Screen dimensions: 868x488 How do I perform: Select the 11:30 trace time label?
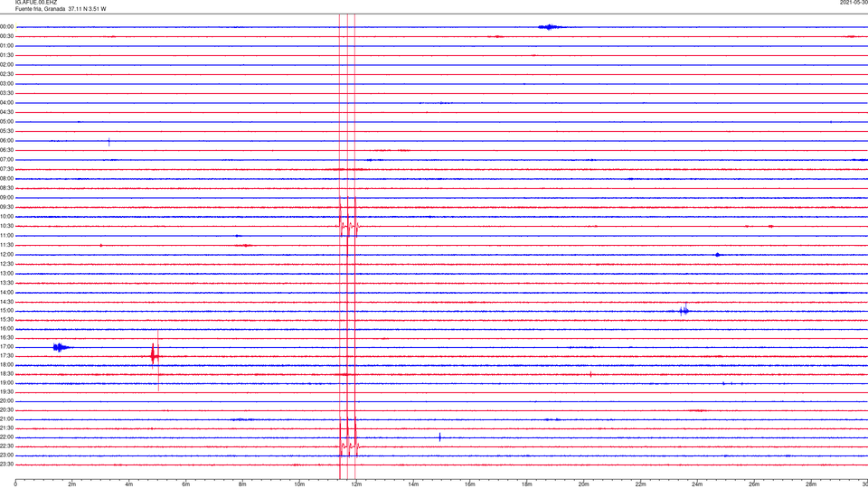click(6, 245)
